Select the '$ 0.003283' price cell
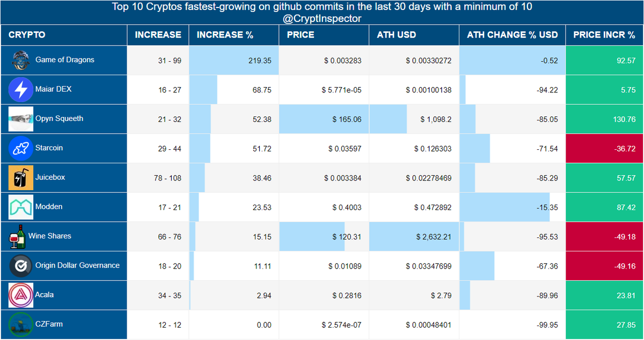The image size is (644, 340). (x=324, y=60)
